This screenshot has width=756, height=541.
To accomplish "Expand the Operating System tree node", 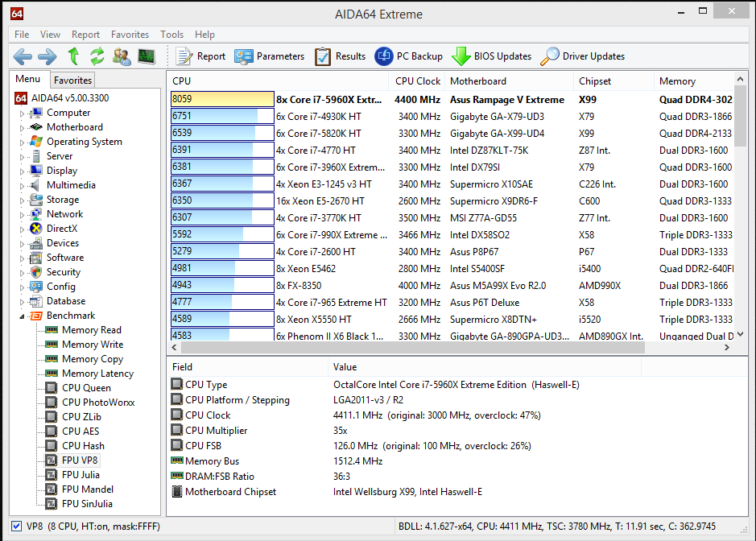I will [x=22, y=142].
